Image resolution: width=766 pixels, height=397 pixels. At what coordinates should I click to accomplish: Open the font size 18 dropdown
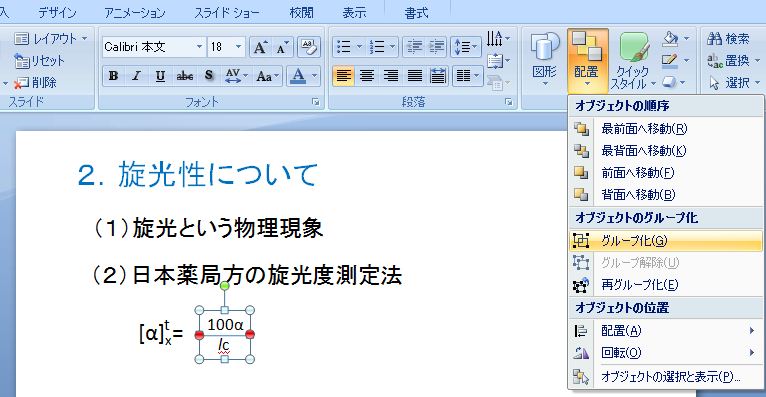point(238,47)
